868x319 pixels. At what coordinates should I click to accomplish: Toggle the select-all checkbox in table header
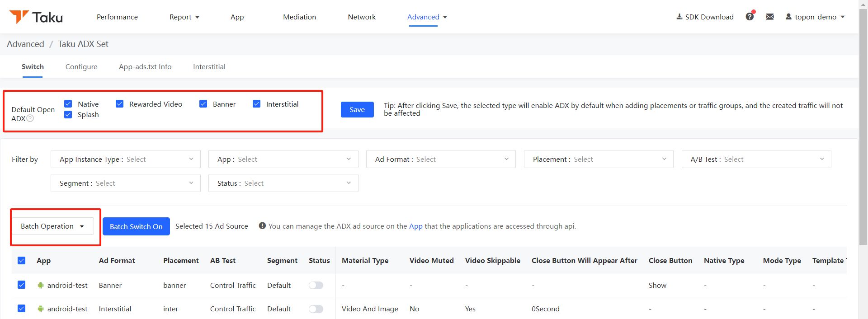tap(21, 260)
